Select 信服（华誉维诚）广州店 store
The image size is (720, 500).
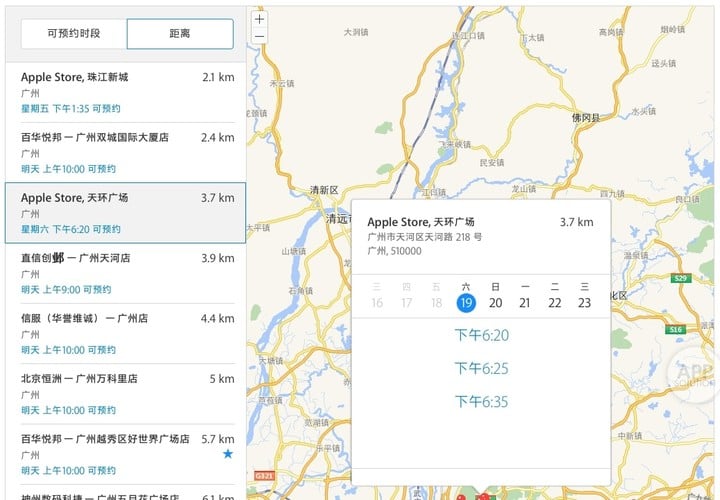[125, 333]
